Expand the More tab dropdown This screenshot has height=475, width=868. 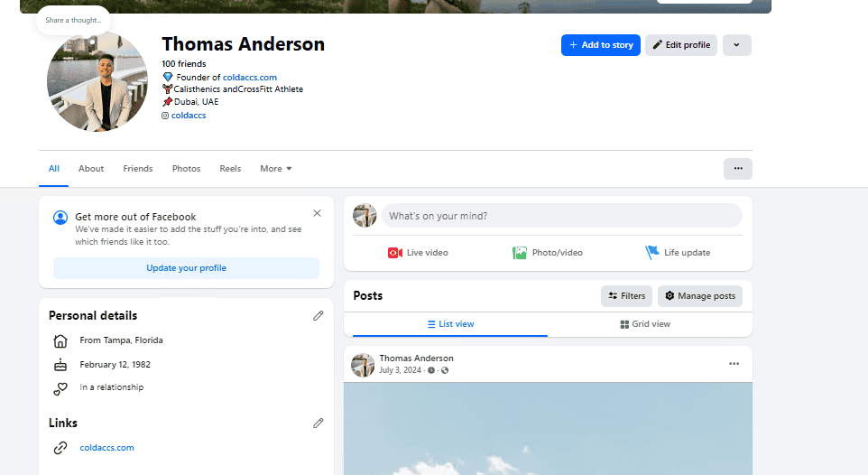click(x=276, y=169)
